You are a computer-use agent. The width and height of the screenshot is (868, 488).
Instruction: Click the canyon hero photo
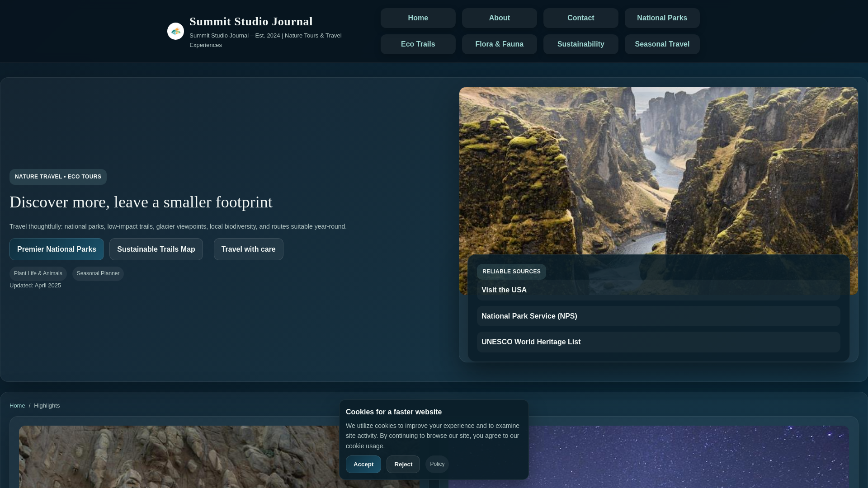[658, 172]
